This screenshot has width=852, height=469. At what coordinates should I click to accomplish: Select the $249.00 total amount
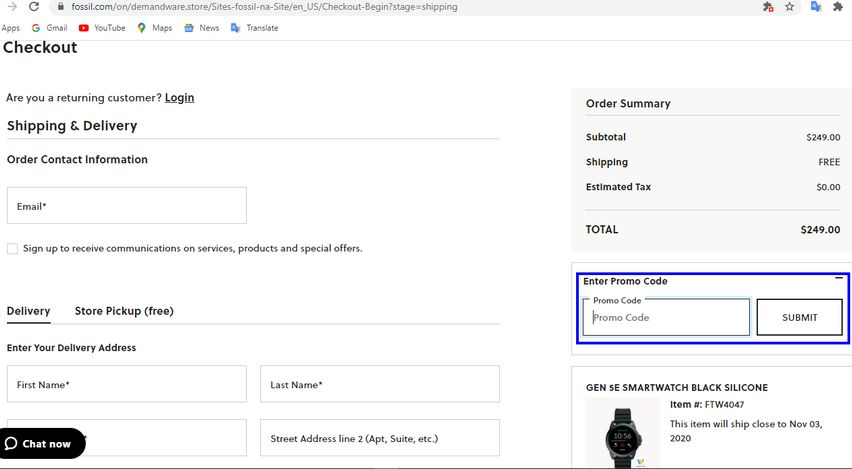tap(820, 230)
